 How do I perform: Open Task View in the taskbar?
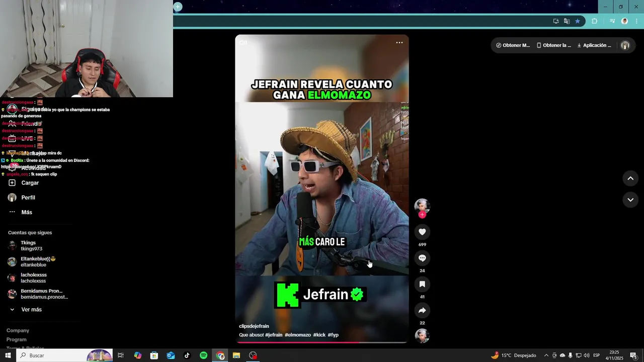[121, 355]
